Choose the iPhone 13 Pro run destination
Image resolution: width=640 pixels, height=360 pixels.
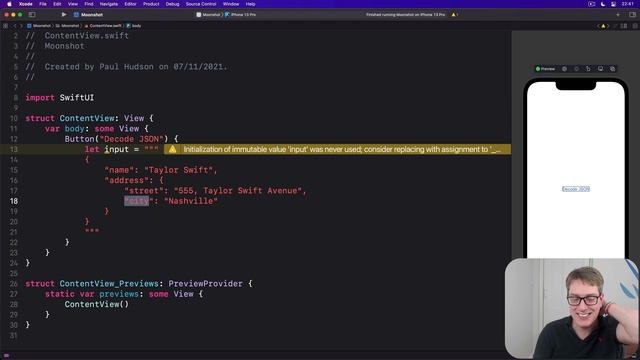(241, 15)
